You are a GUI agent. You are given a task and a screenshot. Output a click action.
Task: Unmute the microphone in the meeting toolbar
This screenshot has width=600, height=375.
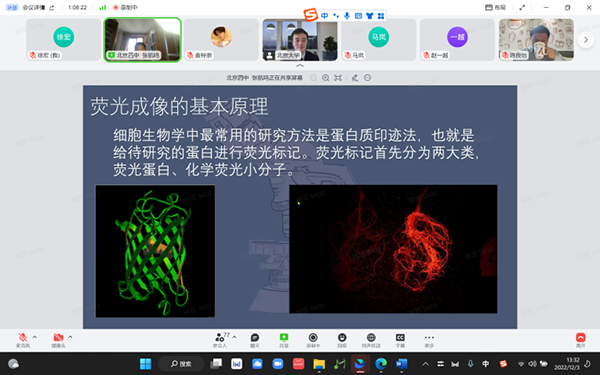click(23, 339)
